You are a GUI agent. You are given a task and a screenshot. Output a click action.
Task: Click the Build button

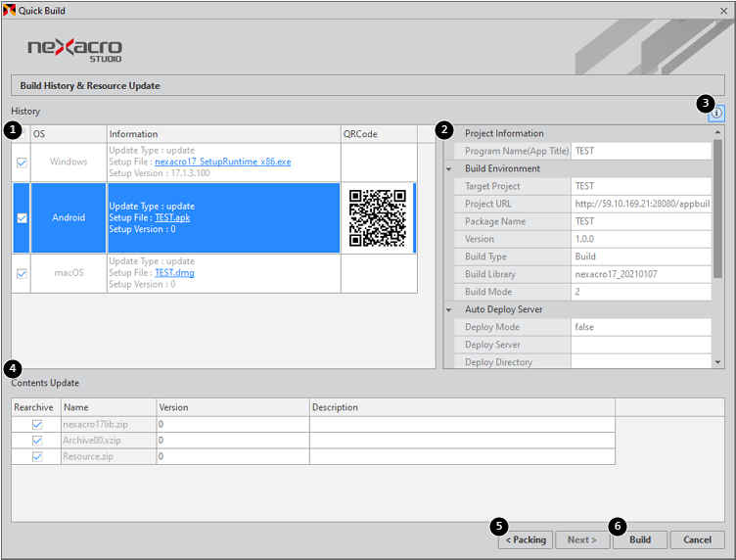(x=640, y=539)
